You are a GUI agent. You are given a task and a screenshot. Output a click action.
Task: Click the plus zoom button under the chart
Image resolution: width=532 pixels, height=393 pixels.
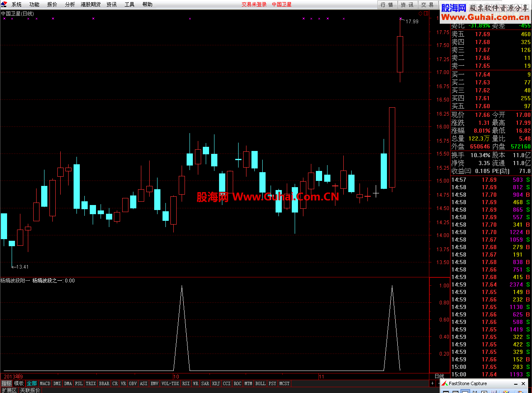point(432,383)
